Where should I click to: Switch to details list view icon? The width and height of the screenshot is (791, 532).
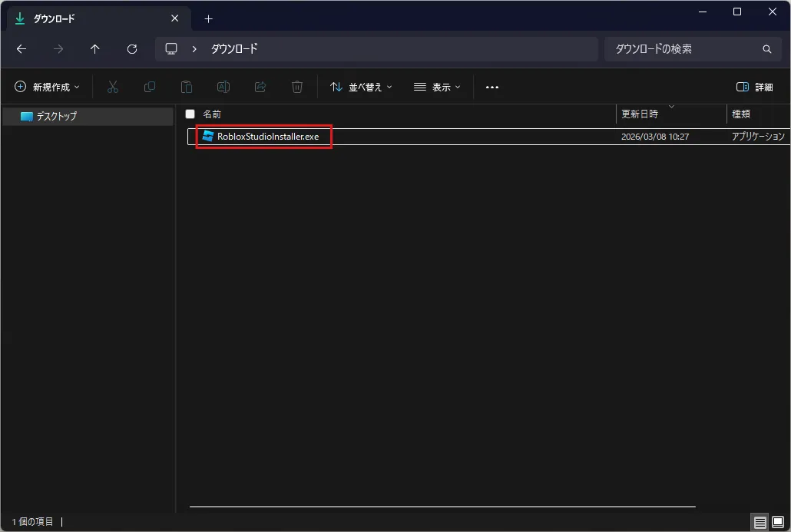(x=760, y=523)
